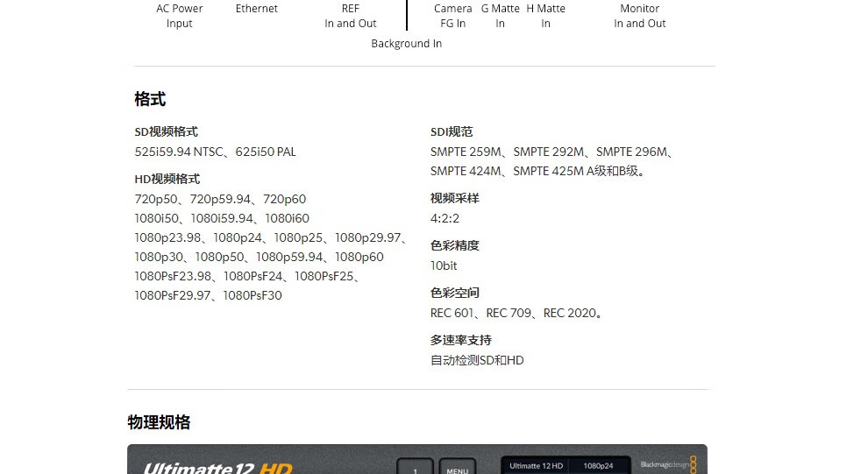Click the Blackmagicdesign logo on the device
This screenshot has width=868, height=474.
[x=668, y=464]
